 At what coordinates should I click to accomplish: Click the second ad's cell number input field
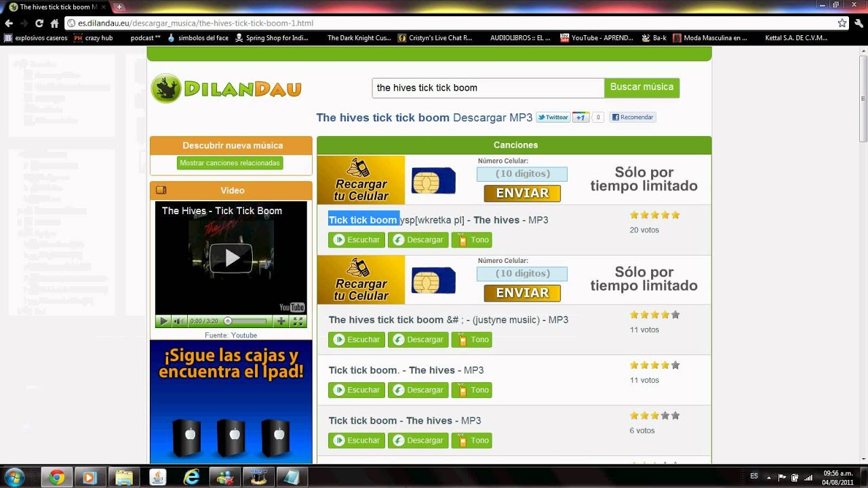click(522, 274)
